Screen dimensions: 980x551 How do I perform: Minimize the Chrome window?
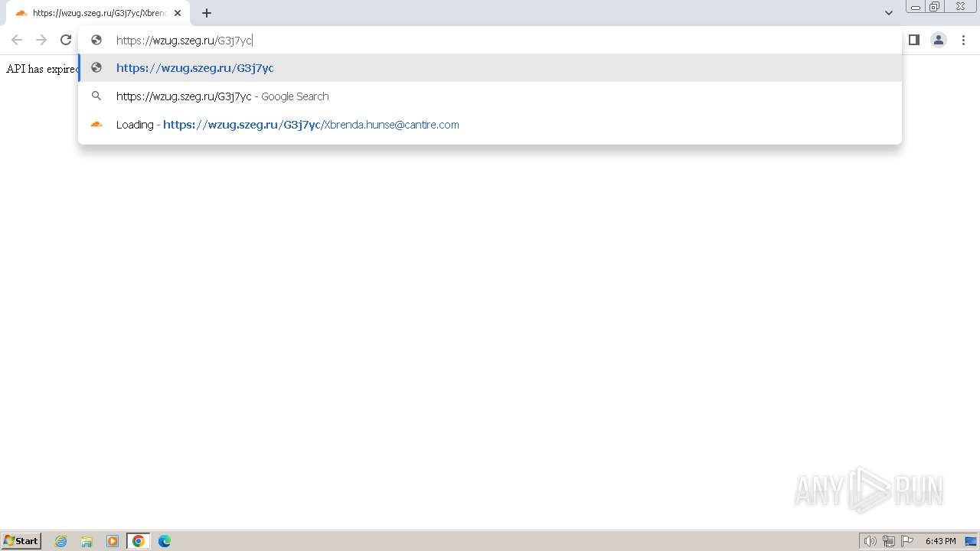[916, 6]
